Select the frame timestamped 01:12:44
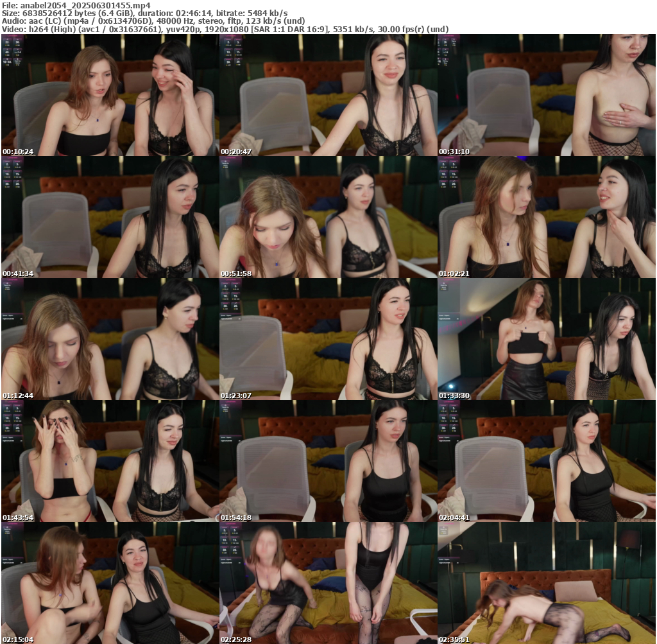This screenshot has width=657, height=644. (x=110, y=339)
